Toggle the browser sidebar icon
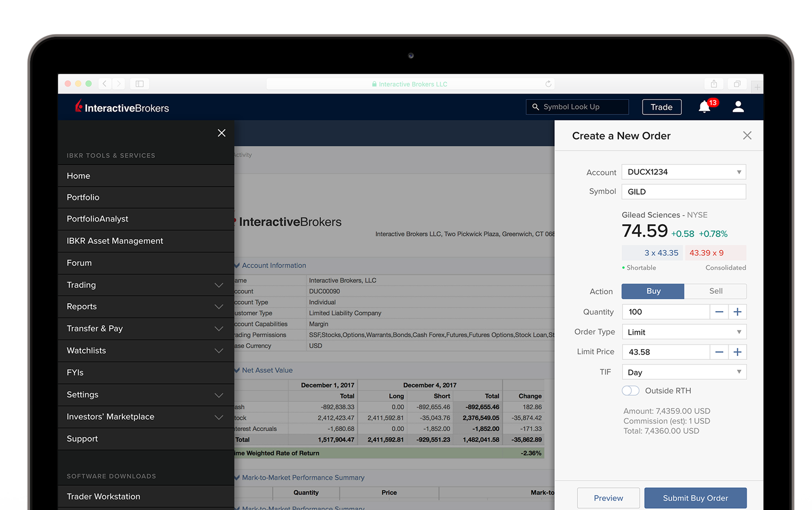Screen dimensions: 812x510 tap(139, 84)
